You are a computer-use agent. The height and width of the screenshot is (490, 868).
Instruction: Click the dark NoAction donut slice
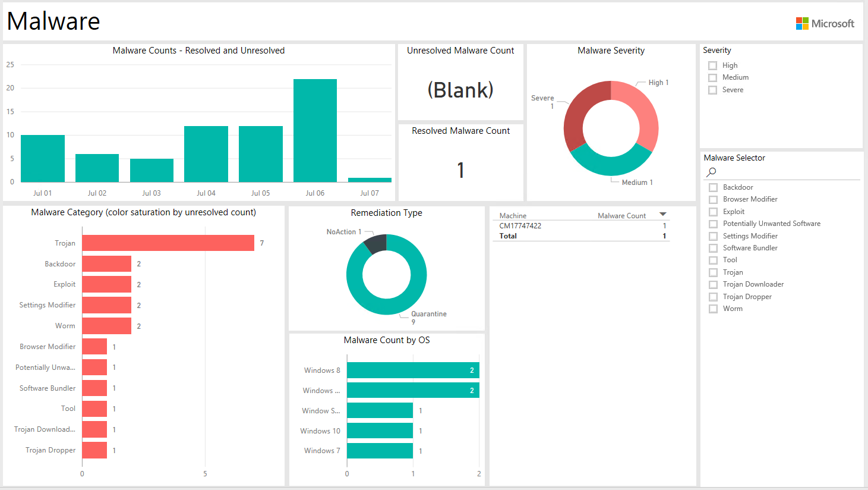click(x=377, y=243)
